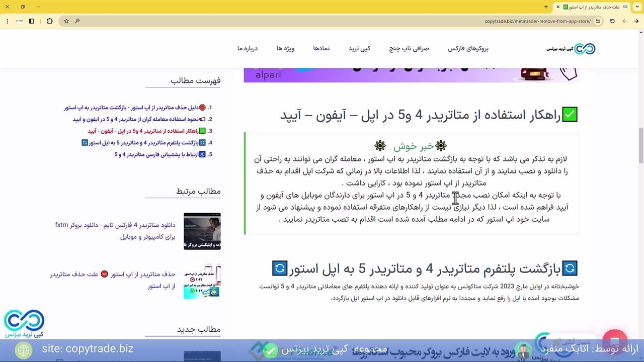Click the zoom magnifier icon in address bar
Screen dimensions: 644x362
pyautogui.click(x=77, y=21)
